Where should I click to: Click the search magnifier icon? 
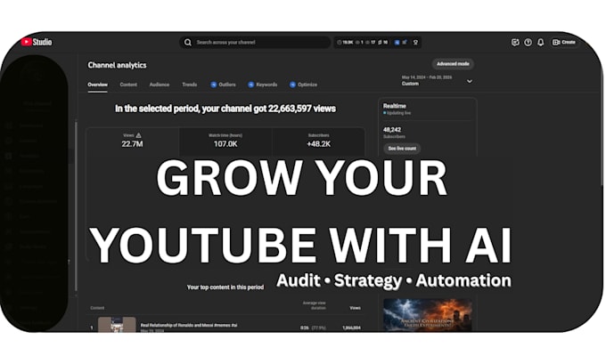pyautogui.click(x=188, y=42)
